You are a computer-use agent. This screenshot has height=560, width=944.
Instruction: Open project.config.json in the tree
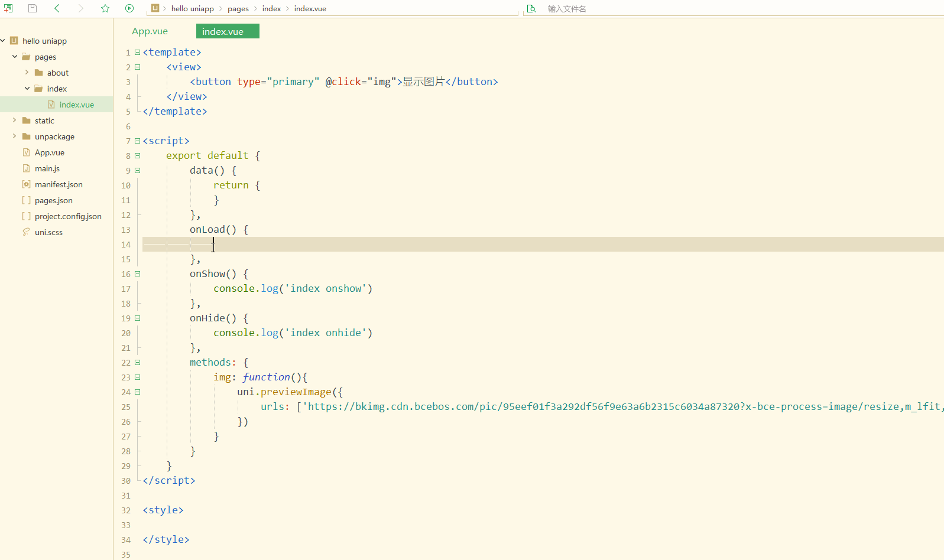pos(68,216)
